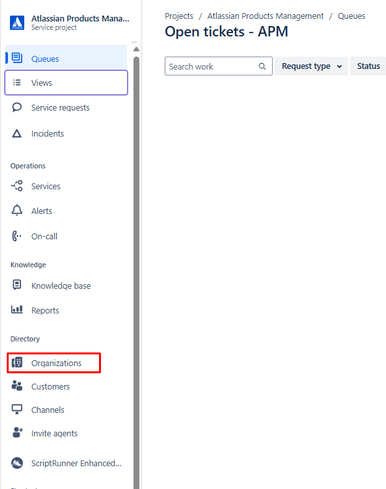Viewport: 386px width, 489px height.
Task: Select Invite agents
Action: [x=54, y=433]
